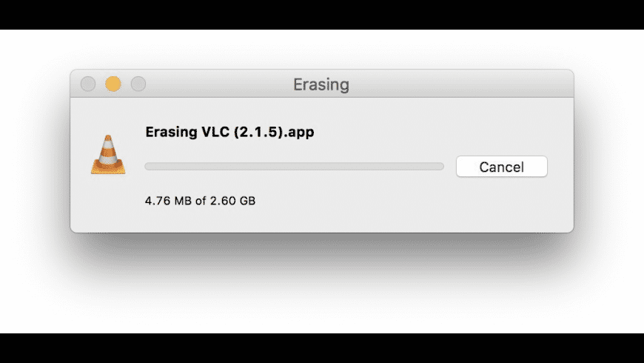The width and height of the screenshot is (644, 363).
Task: Click the leftmost gray close button
Action: coord(88,84)
